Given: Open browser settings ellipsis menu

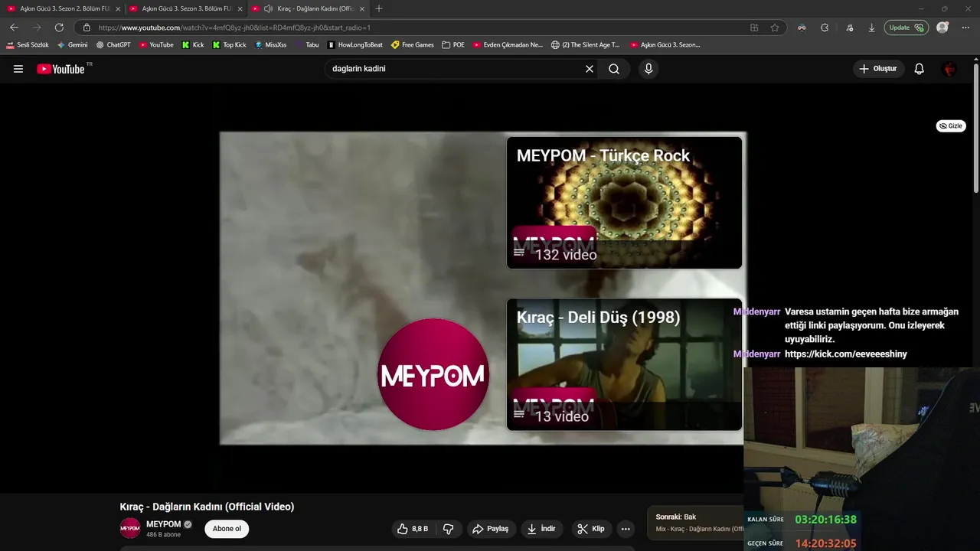Looking at the screenshot, I should [965, 28].
